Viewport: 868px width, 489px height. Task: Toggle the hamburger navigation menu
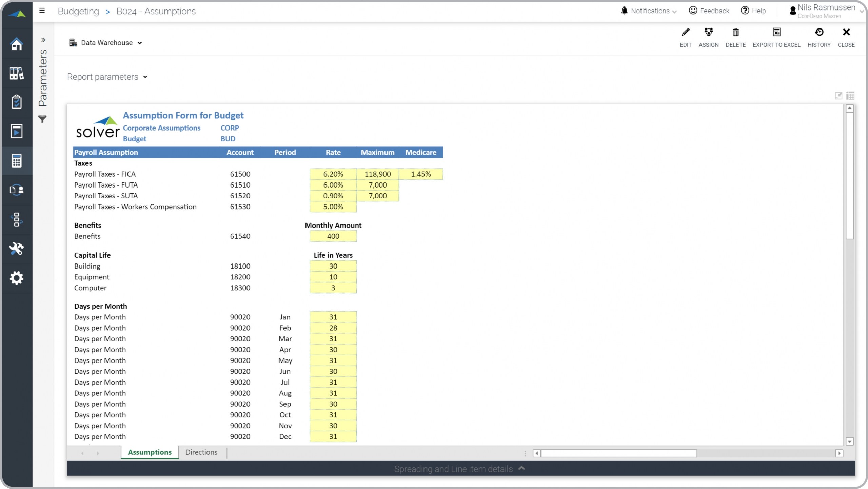point(42,11)
